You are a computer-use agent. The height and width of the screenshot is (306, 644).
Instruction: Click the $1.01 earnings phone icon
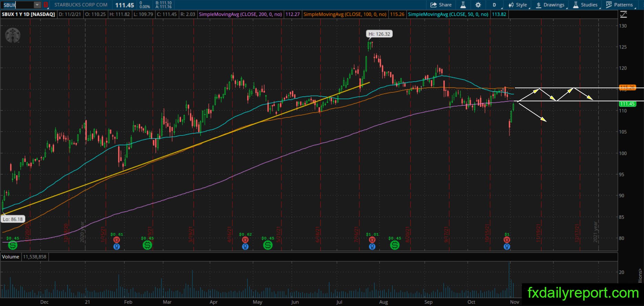point(372,240)
